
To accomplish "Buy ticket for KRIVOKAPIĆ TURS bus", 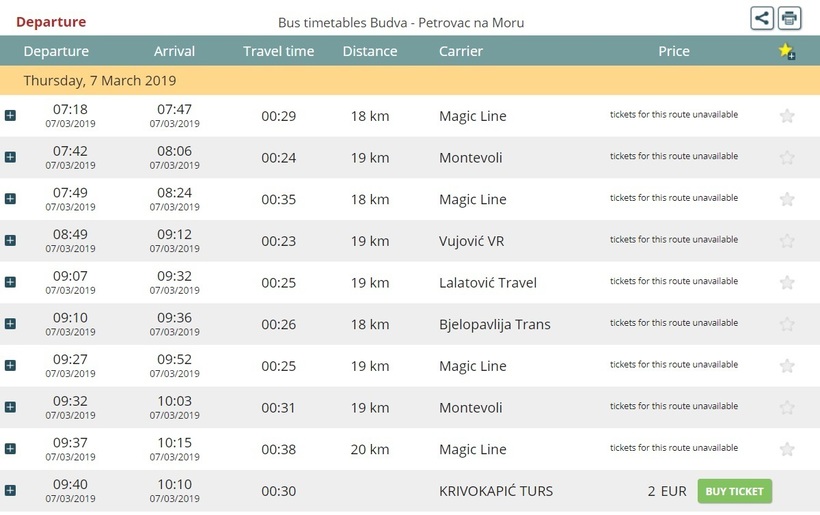I will pyautogui.click(x=734, y=491).
